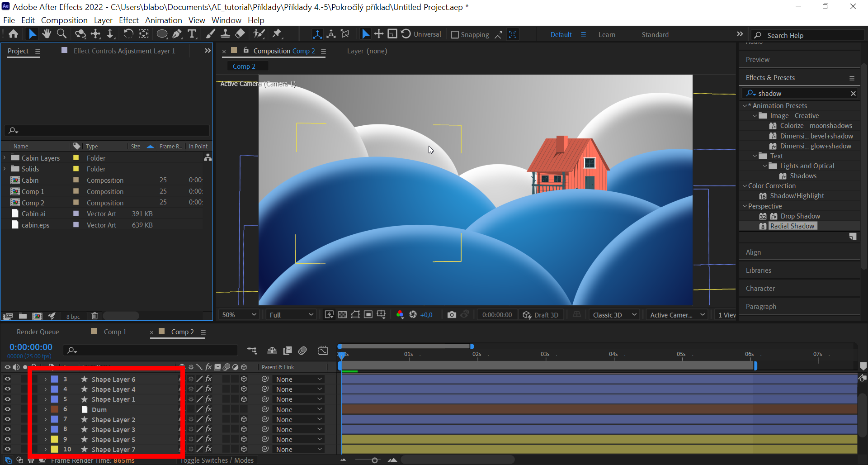The image size is (868, 465).
Task: Activate the Hand tool
Action: pyautogui.click(x=47, y=33)
